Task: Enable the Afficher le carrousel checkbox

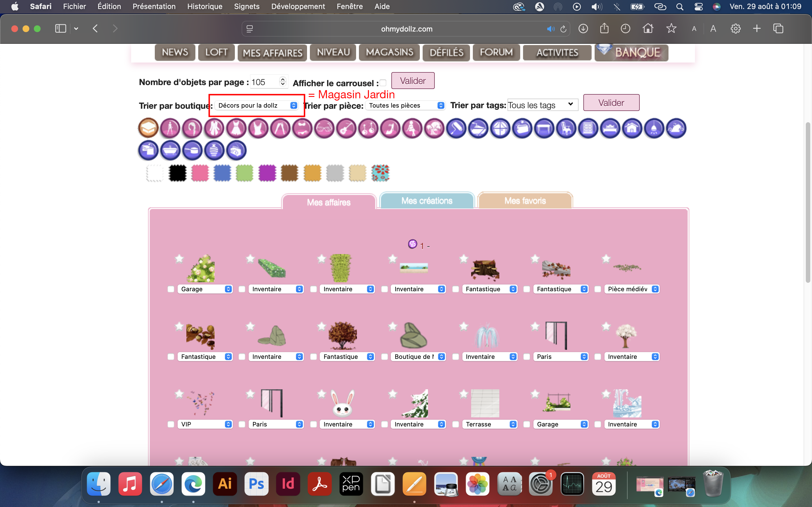Action: 383,83
